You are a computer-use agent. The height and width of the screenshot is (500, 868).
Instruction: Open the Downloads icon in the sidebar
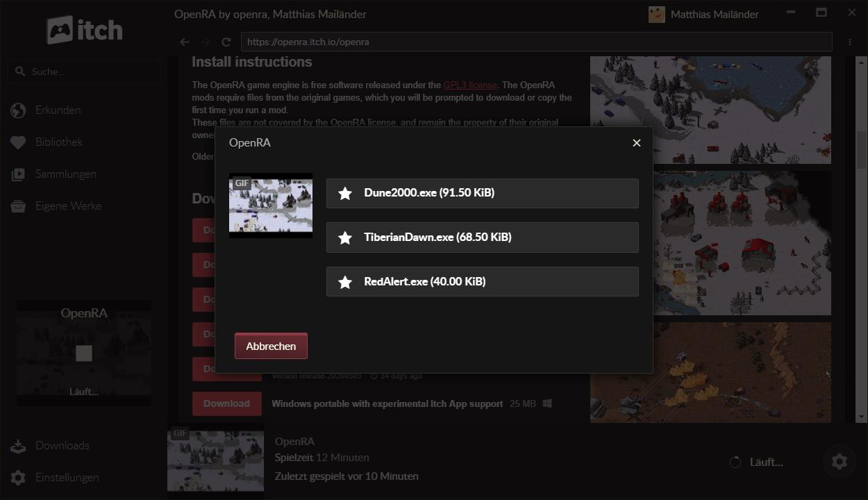pyautogui.click(x=17, y=445)
